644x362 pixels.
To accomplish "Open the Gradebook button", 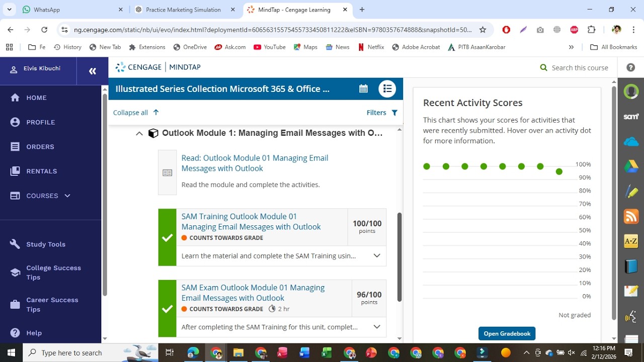I will pyautogui.click(x=507, y=333).
